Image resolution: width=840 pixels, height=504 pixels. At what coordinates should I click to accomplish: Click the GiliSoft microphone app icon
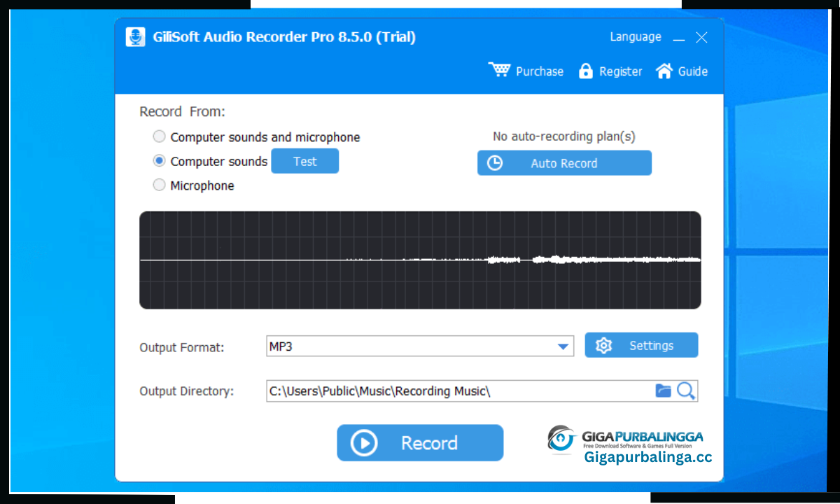tap(135, 37)
